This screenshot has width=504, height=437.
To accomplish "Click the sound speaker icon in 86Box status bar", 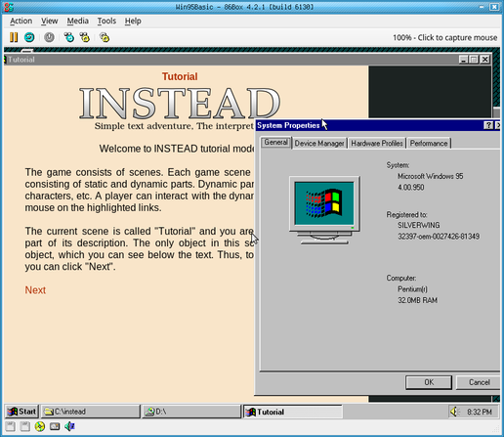I will pyautogui.click(x=69, y=426).
